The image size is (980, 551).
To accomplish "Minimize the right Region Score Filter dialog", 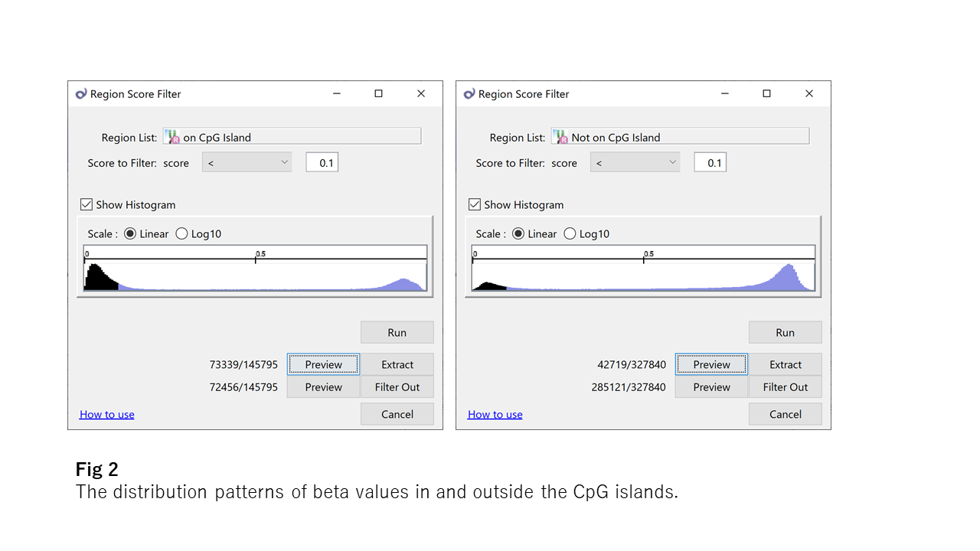I will (725, 93).
